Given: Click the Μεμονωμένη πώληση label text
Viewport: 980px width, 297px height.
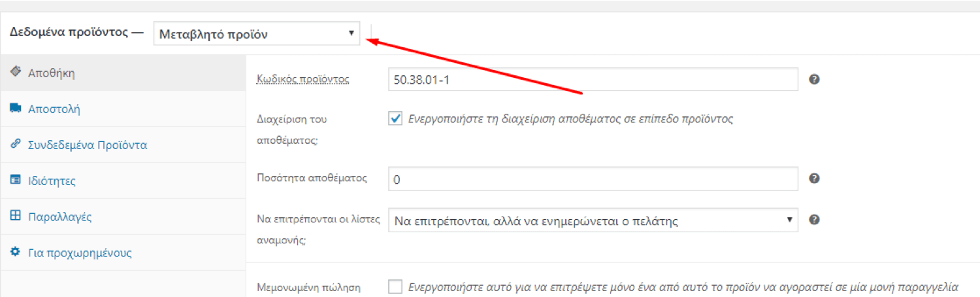Looking at the screenshot, I should pyautogui.click(x=310, y=287).
